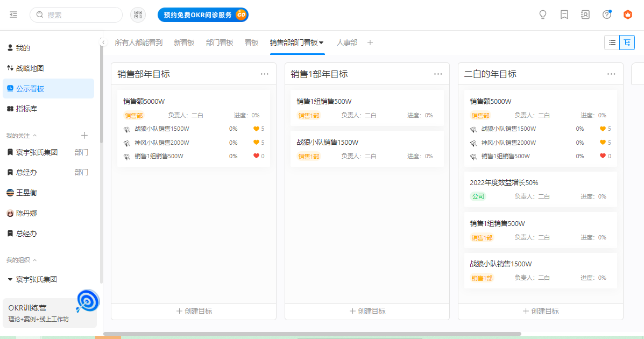The width and height of the screenshot is (644, 339).
Task: Click the orange crown badge icon
Action: click(x=627, y=15)
